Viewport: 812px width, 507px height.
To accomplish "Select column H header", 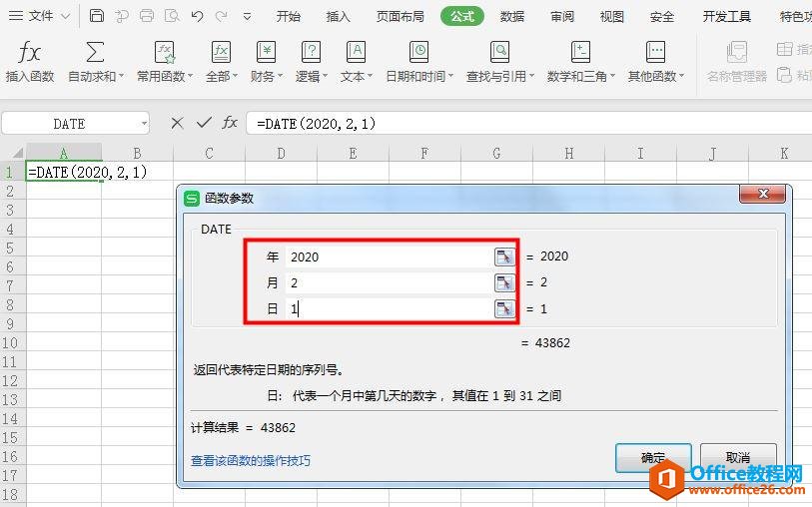I will (568, 153).
